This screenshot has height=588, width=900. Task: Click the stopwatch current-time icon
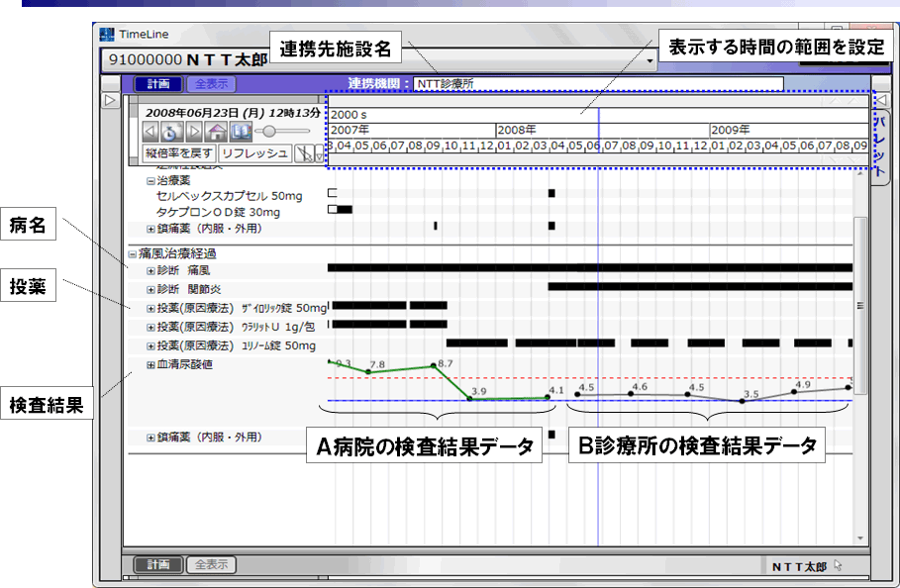click(x=171, y=132)
